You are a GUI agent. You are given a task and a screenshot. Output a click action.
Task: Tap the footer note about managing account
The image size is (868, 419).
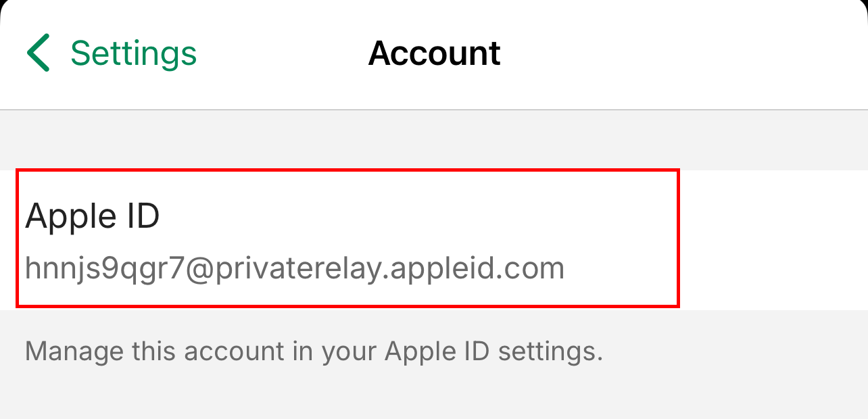point(314,351)
